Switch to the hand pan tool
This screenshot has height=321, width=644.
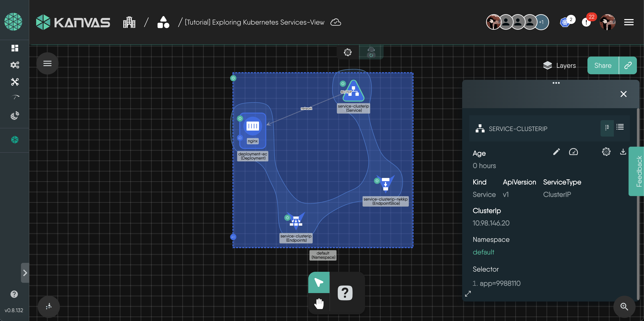(319, 304)
